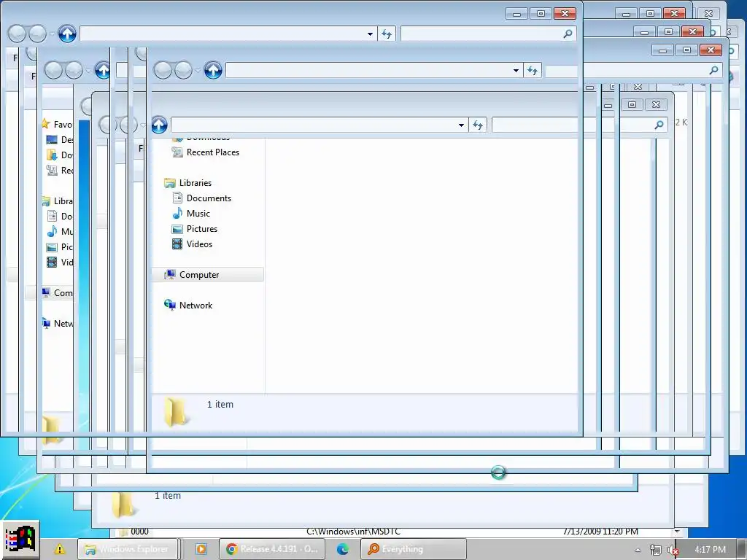This screenshot has width=747, height=560.
Task: Show hidden icons with the system tray arrow
Action: (638, 550)
